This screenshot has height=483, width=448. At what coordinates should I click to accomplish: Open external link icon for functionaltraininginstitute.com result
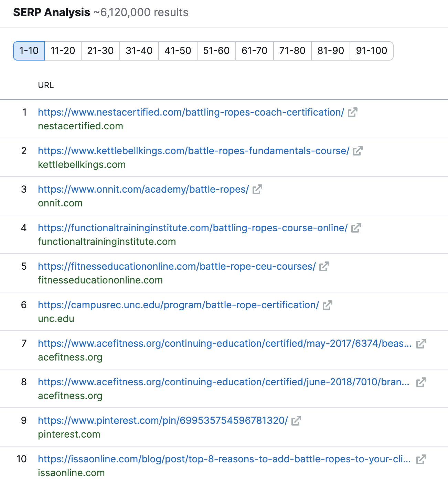pos(356,228)
